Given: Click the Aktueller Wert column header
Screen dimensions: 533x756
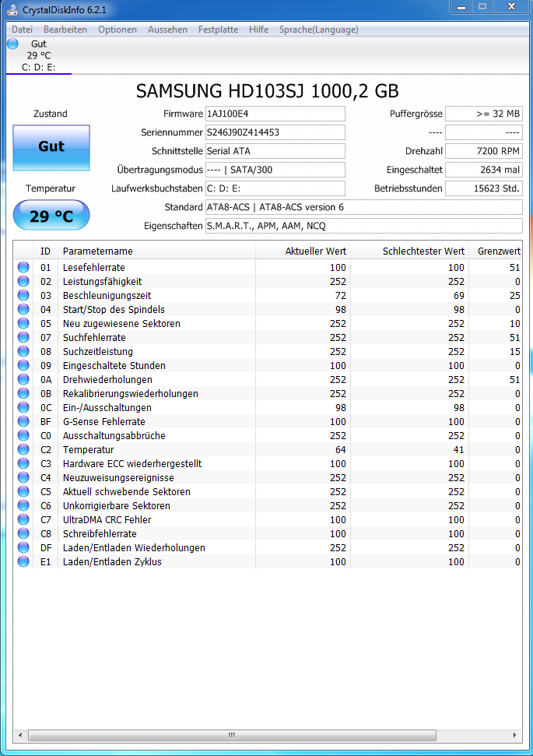Looking at the screenshot, I should click(303, 251).
